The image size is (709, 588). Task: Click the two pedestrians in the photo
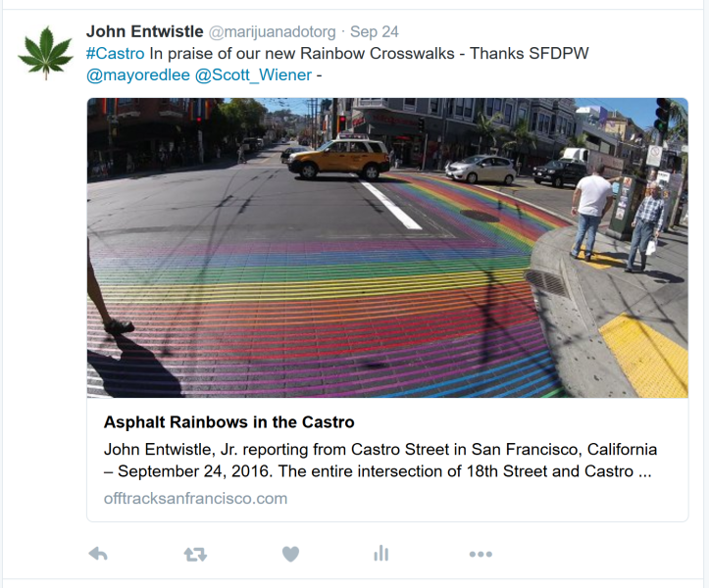coord(617,219)
